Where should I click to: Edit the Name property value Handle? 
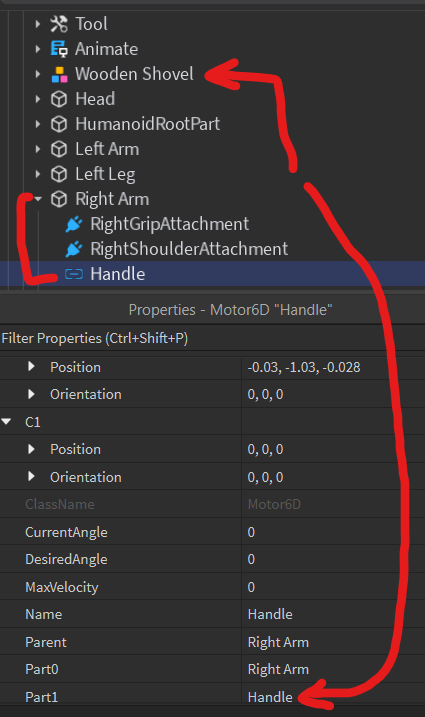pos(333,614)
